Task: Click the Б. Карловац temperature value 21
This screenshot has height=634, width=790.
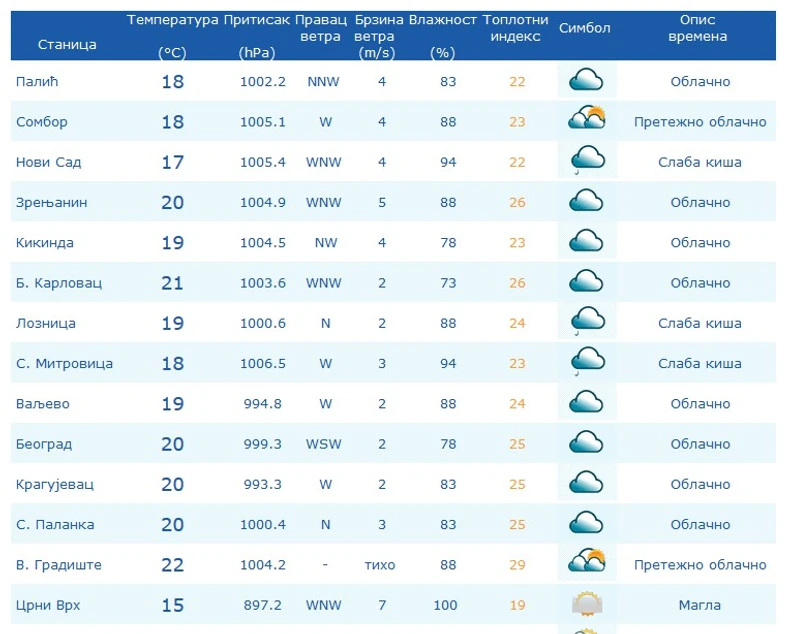Action: coord(172,283)
